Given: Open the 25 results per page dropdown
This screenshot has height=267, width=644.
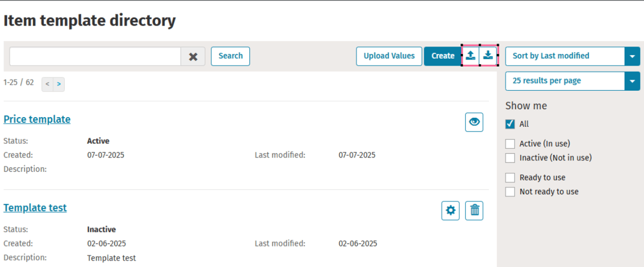Looking at the screenshot, I should 632,81.
